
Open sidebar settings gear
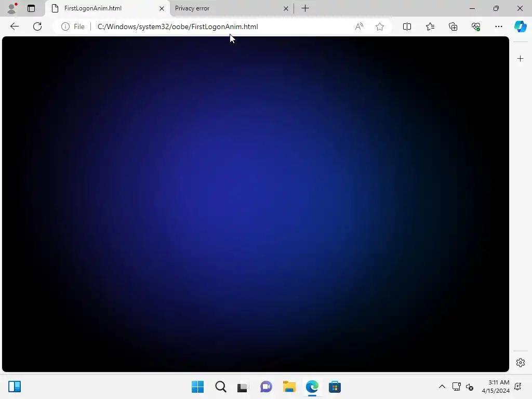[520, 363]
